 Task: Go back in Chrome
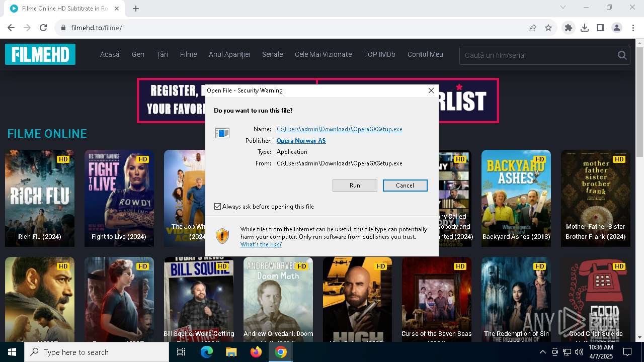11,28
